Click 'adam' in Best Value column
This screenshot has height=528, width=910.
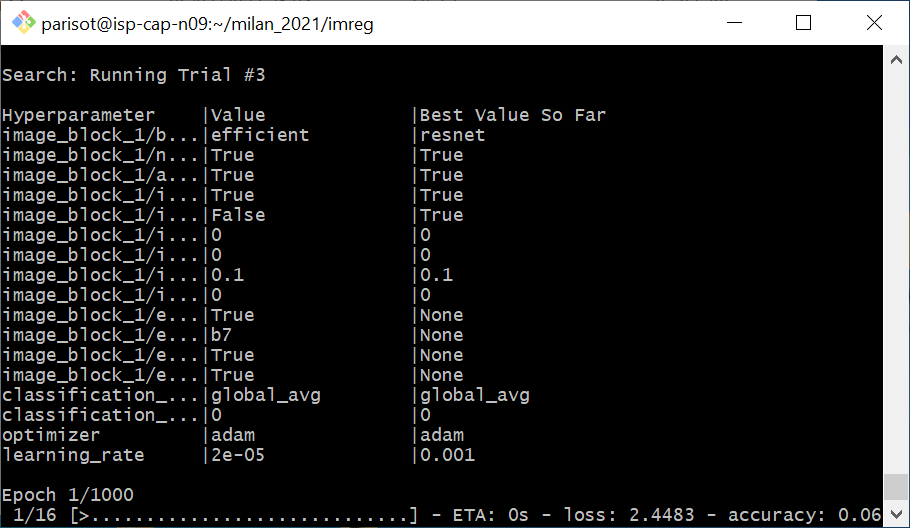tap(441, 435)
